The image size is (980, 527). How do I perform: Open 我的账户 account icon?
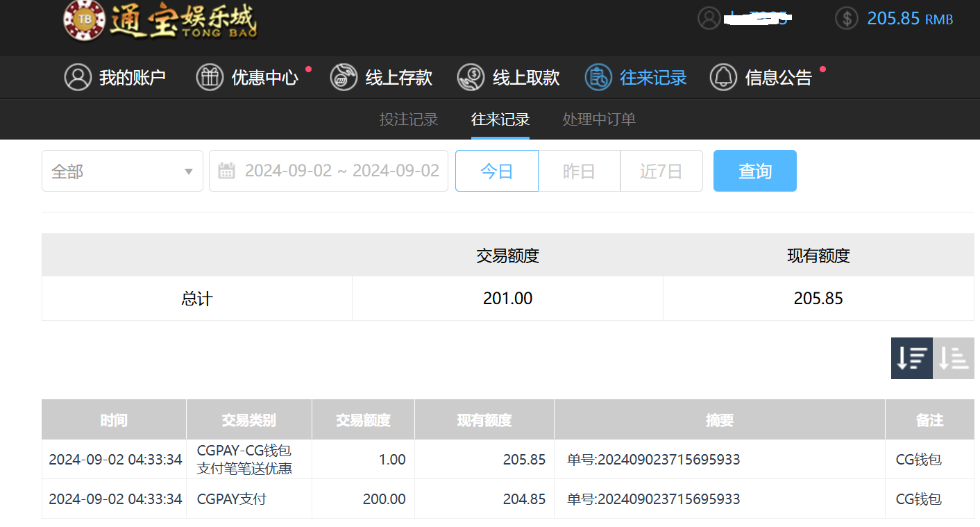[x=78, y=77]
